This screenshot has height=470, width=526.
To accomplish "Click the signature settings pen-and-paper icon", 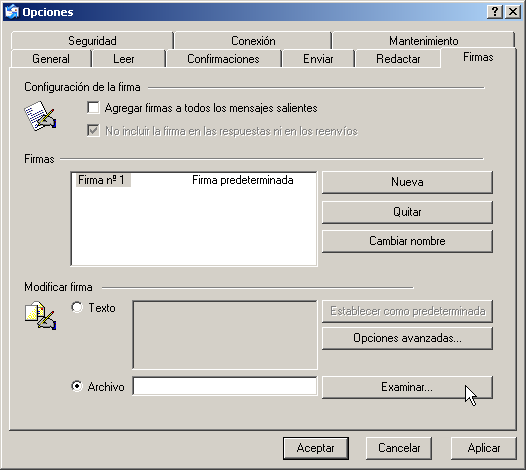I will click(40, 116).
